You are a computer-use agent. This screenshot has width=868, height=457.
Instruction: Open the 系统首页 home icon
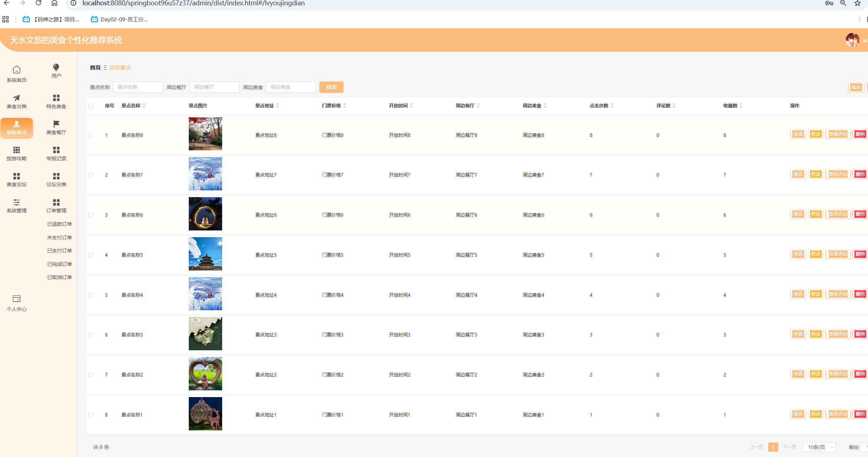[x=16, y=69]
